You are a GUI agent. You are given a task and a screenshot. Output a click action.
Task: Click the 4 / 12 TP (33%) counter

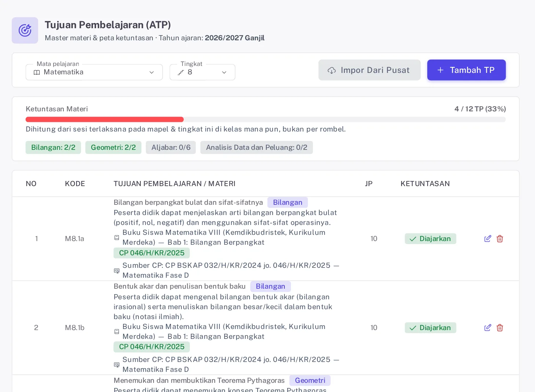pyautogui.click(x=480, y=109)
